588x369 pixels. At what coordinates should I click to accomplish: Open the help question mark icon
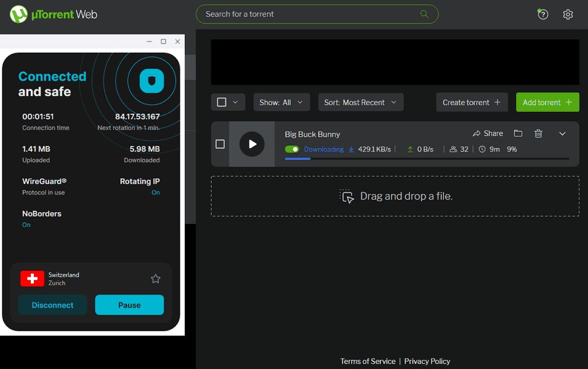pos(542,14)
